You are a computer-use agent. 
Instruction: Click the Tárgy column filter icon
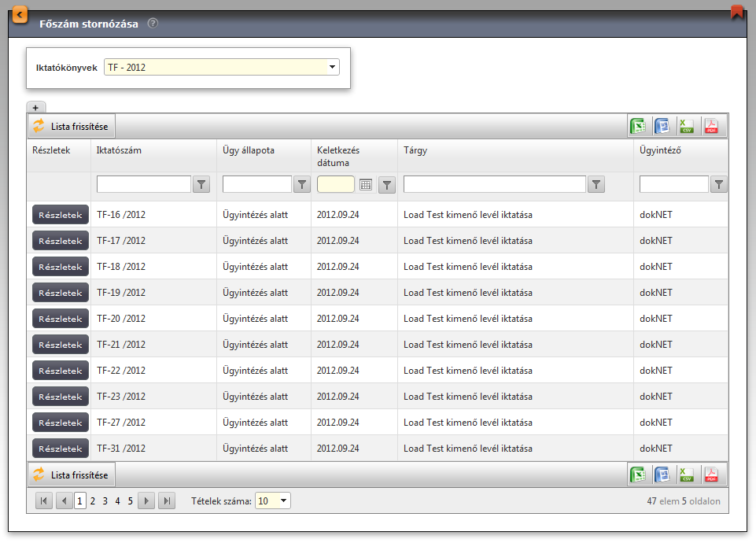click(x=596, y=184)
